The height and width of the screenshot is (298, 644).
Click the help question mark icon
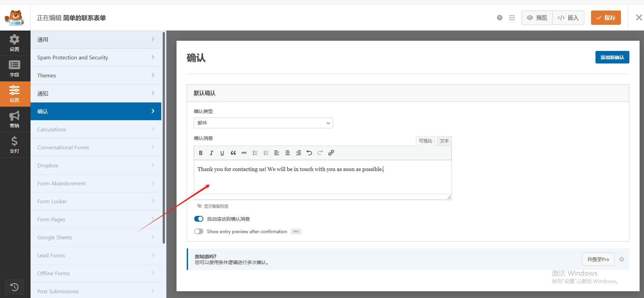click(x=499, y=18)
